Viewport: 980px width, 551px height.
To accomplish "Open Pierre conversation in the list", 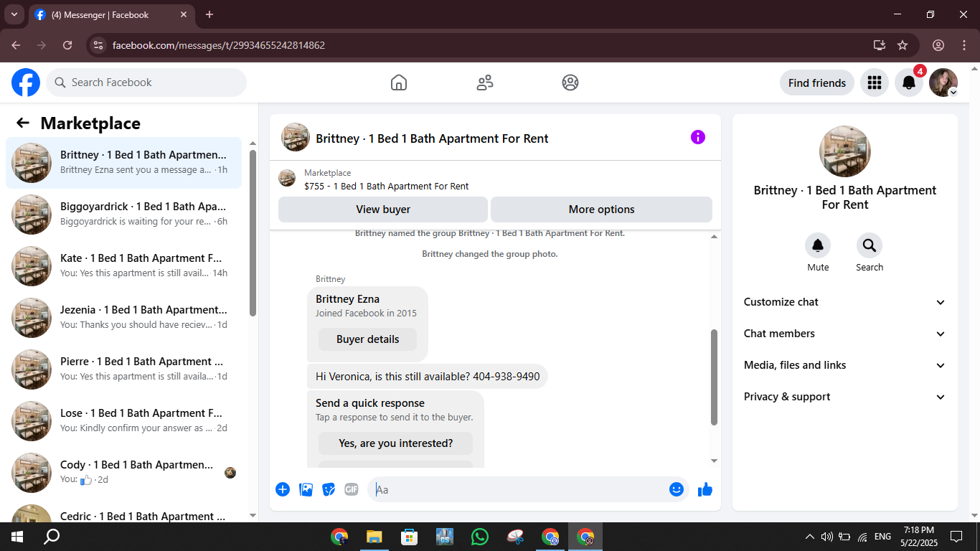I will pyautogui.click(x=123, y=369).
